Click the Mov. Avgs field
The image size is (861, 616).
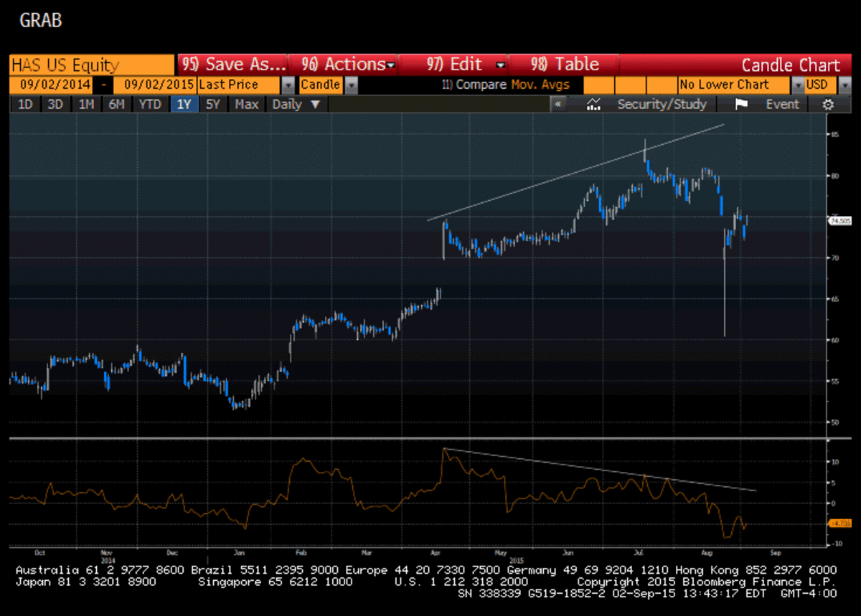tap(540, 85)
